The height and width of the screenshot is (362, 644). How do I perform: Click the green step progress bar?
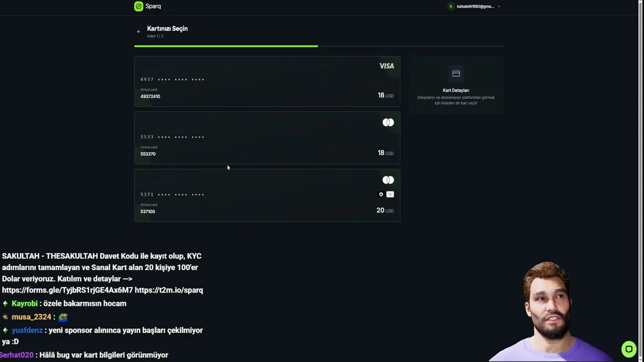pos(226,46)
